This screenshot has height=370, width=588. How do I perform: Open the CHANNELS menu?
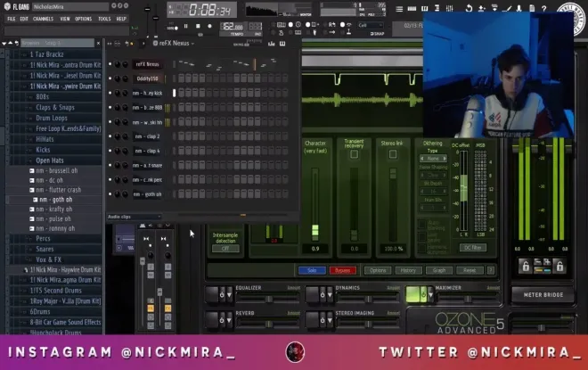coord(43,19)
